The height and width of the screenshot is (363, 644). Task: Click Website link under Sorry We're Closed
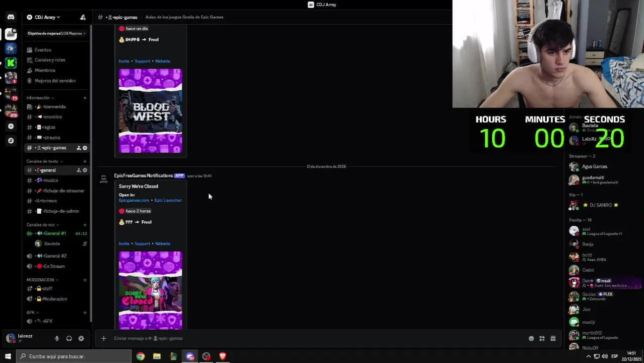162,244
